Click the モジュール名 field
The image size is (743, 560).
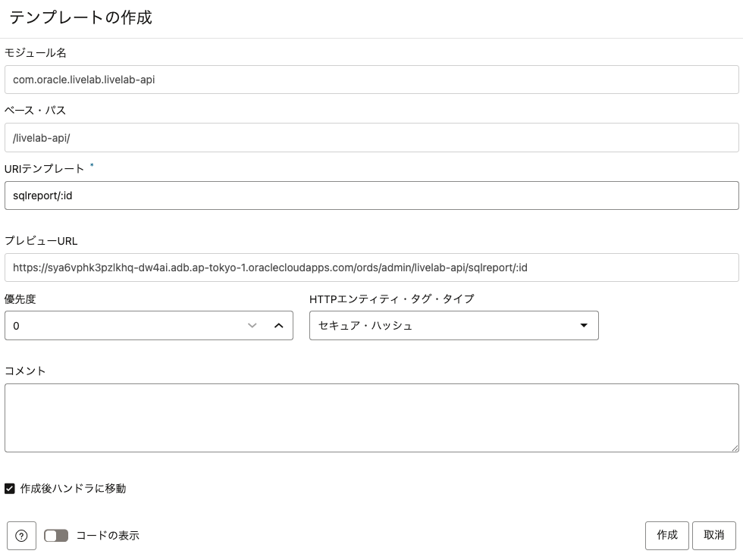tap(371, 80)
